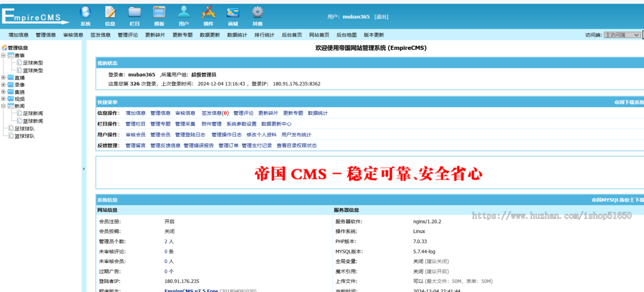The image size is (644, 292).
Task: Click 审核信息 in the top menu bar
Action: 73,35
